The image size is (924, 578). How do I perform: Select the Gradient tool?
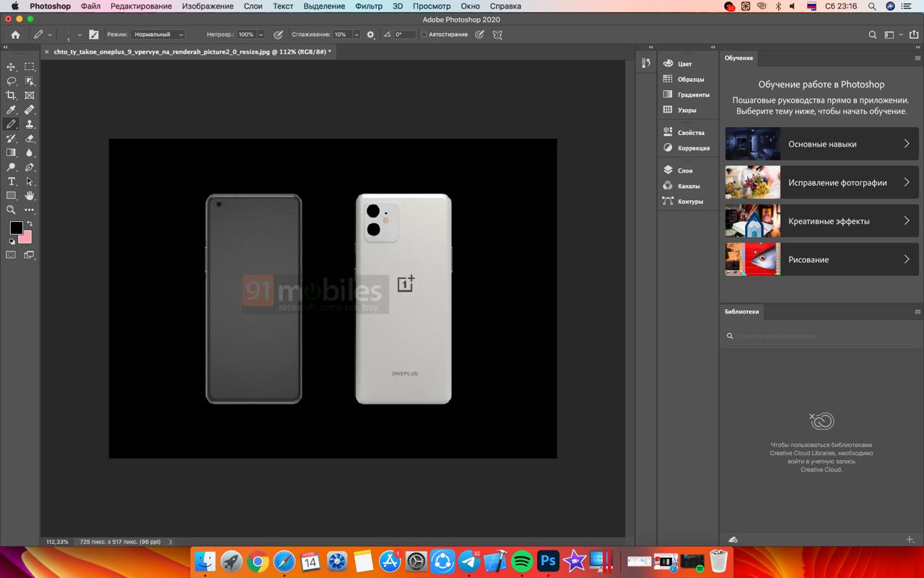tap(11, 152)
